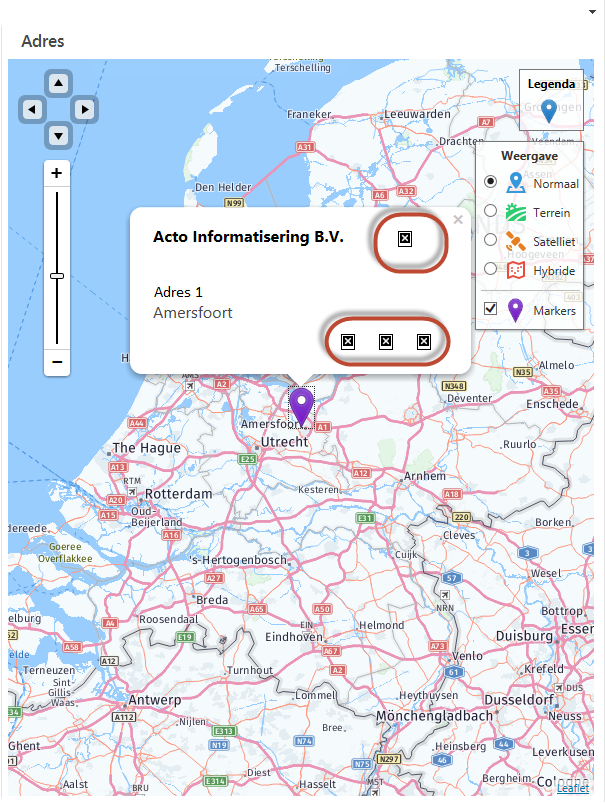Click the middle broken icon in popup footer
The width and height of the screenshot is (605, 803).
(386, 342)
